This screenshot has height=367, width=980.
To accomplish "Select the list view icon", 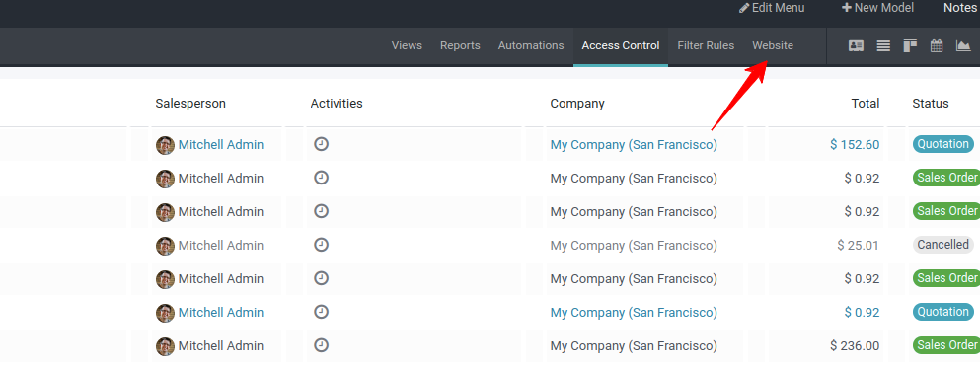I will coord(883,45).
